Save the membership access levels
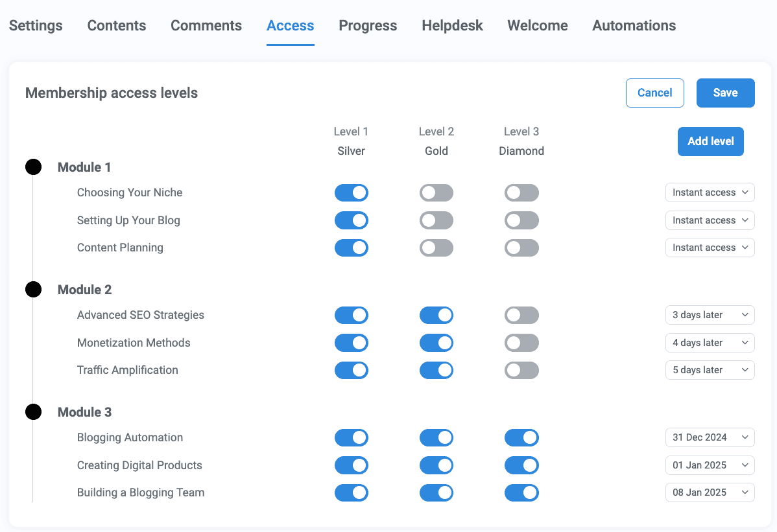The height and width of the screenshot is (532, 777). click(725, 93)
